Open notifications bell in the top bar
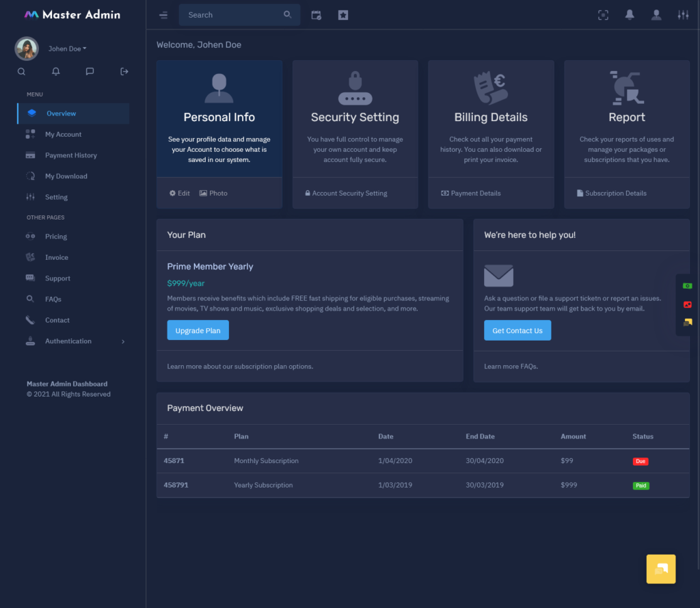700x608 pixels. [x=630, y=15]
